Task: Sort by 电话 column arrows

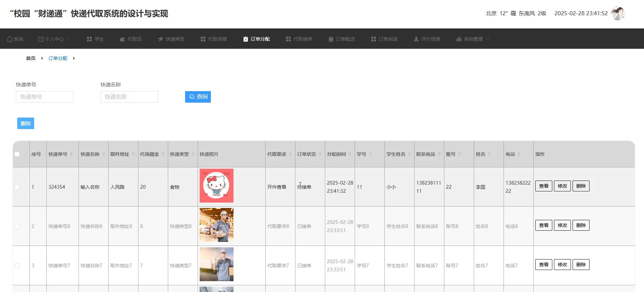Action: 519,154
